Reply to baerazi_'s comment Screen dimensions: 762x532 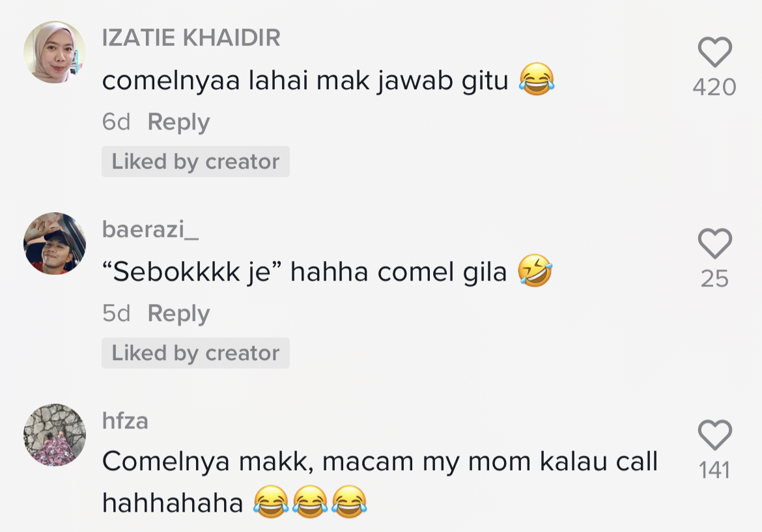coord(178,313)
